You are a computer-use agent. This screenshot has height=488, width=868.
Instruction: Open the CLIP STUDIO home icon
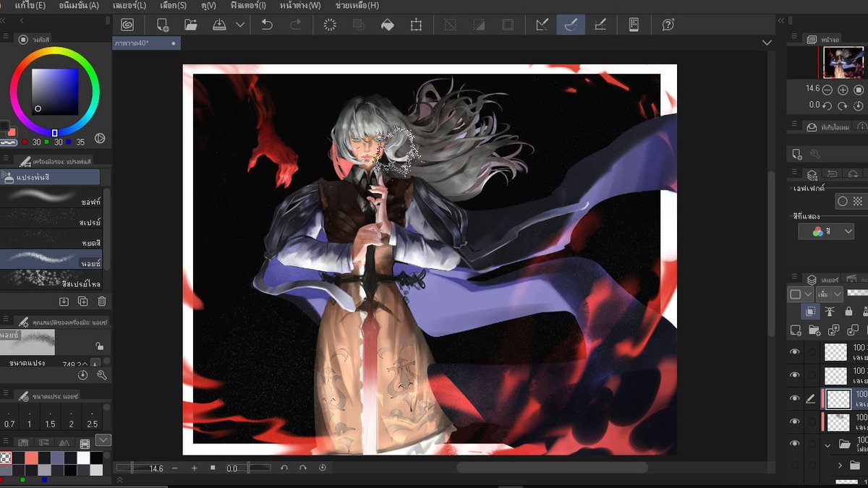127,24
